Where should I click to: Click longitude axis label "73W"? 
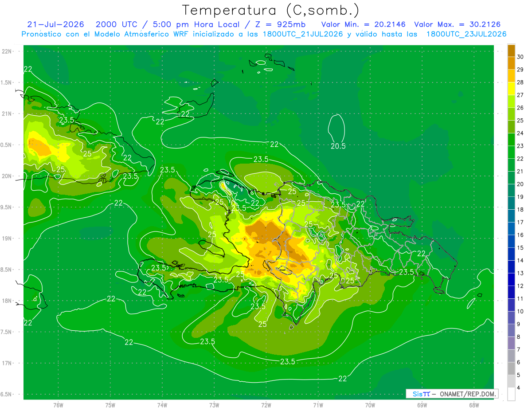214,405
